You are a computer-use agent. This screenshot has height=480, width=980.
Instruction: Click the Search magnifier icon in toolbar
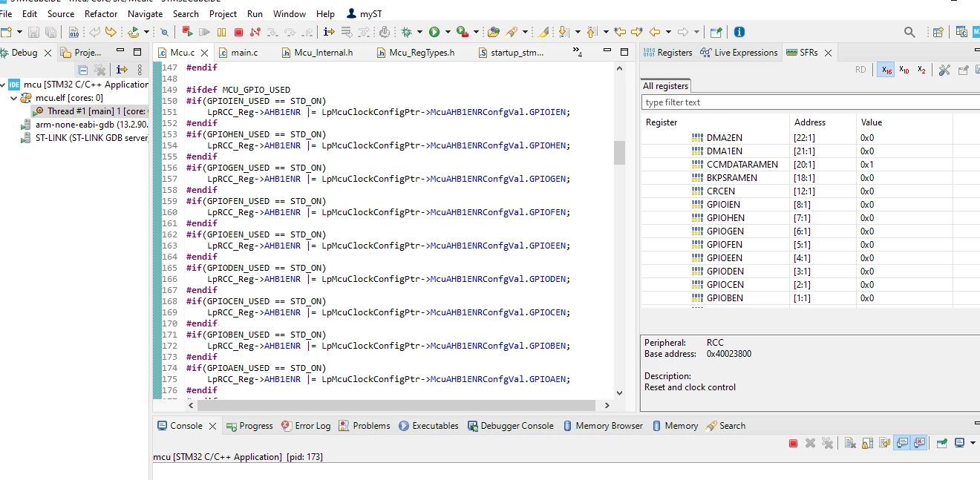click(x=909, y=32)
